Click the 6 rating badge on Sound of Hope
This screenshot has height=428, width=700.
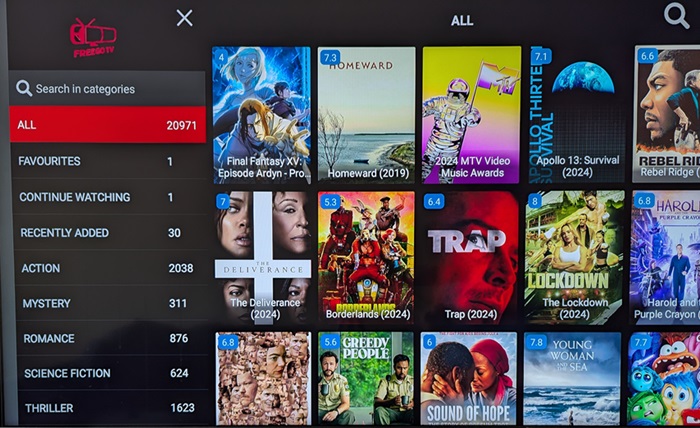(429, 342)
